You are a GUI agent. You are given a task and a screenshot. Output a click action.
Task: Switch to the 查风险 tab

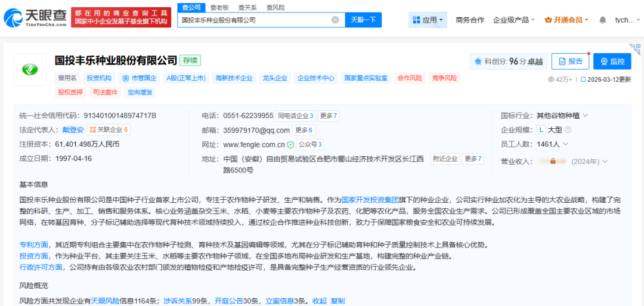tap(275, 7)
